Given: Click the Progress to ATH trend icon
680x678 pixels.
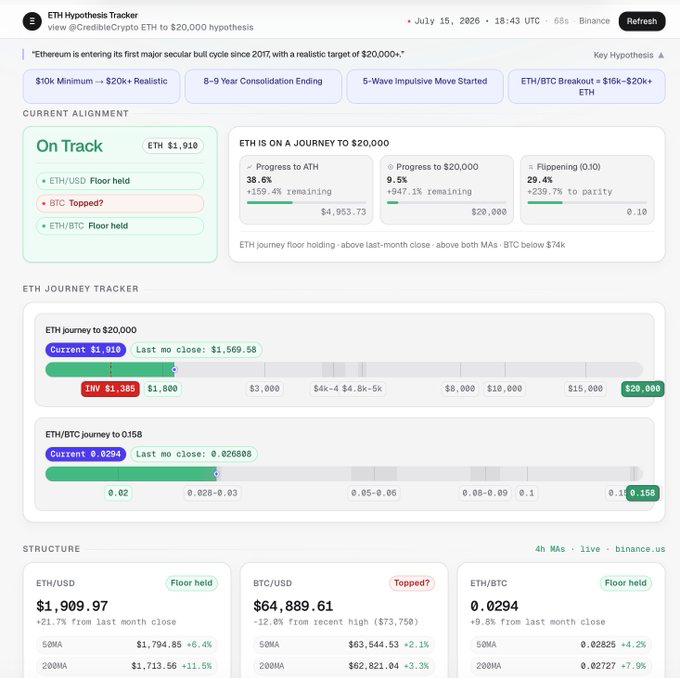Looking at the screenshot, I should [249, 167].
